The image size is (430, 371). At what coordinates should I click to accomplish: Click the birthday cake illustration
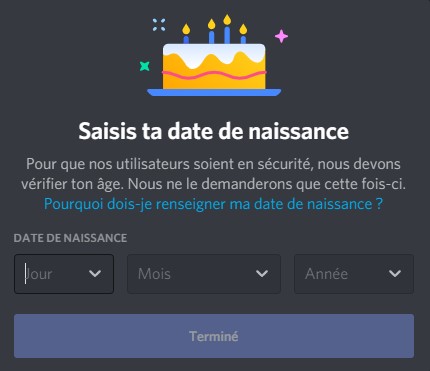[x=214, y=56]
